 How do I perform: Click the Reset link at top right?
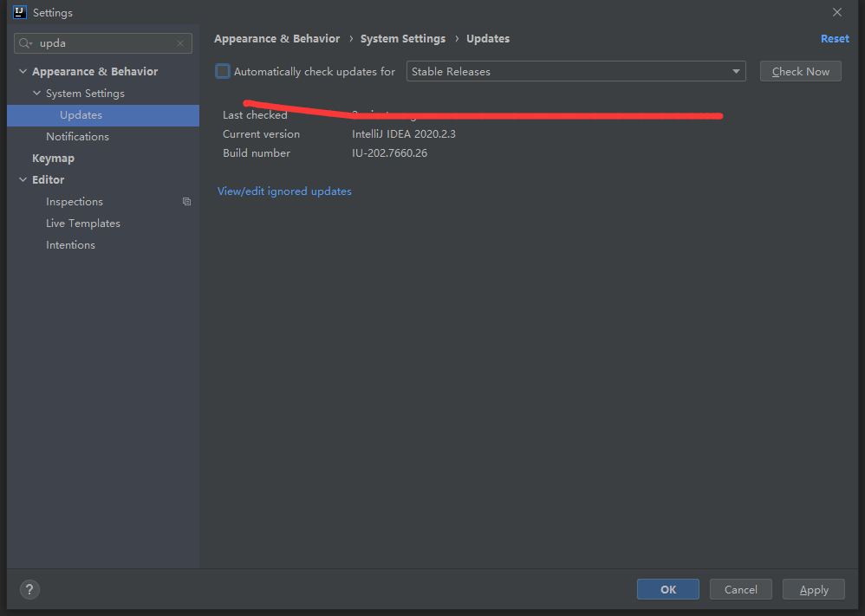pos(834,39)
